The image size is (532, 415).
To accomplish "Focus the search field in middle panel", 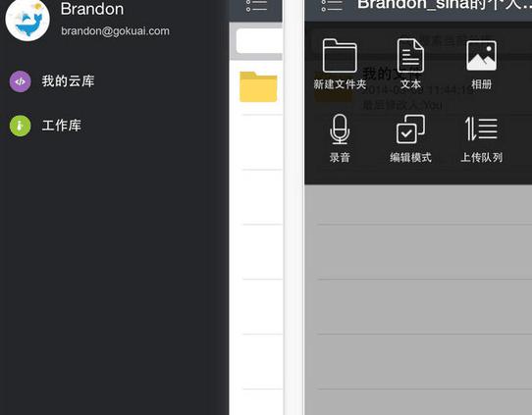I will pyautogui.click(x=259, y=41).
